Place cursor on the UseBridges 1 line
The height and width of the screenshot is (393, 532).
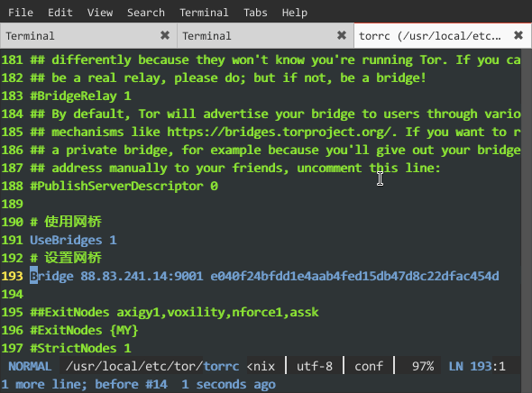pyautogui.click(x=73, y=240)
